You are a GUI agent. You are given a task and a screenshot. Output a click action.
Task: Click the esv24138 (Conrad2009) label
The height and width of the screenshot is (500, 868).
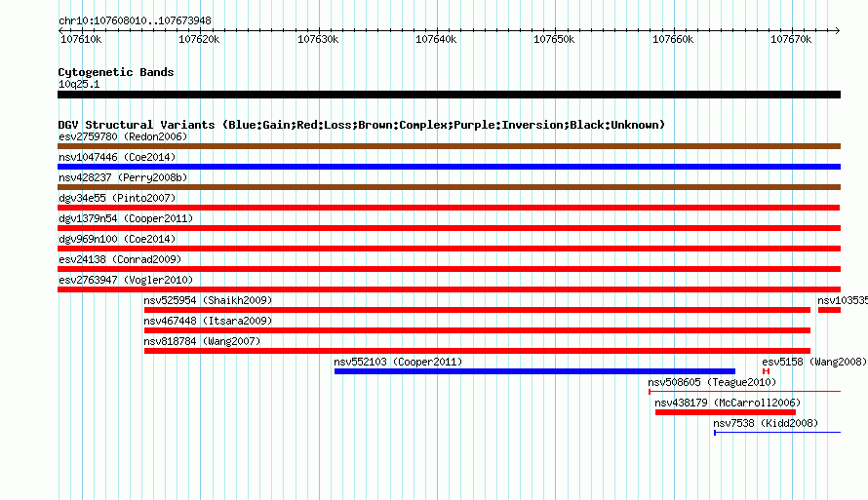pos(120,259)
